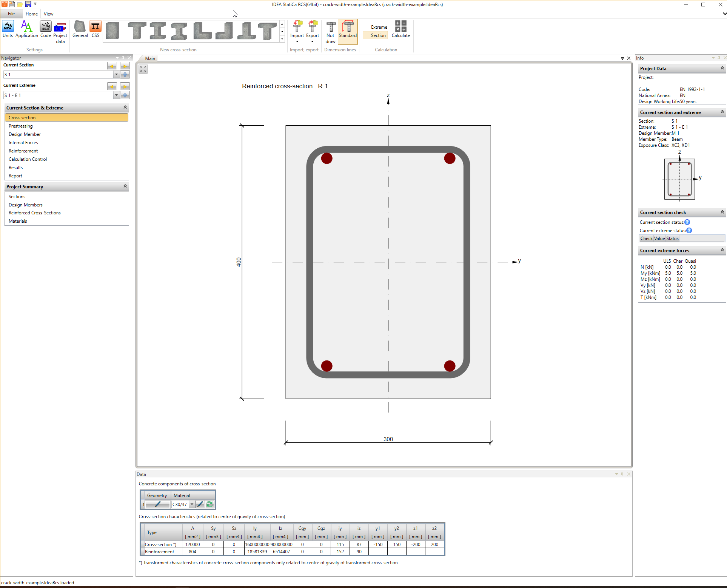Run the Calculate command

click(400, 30)
